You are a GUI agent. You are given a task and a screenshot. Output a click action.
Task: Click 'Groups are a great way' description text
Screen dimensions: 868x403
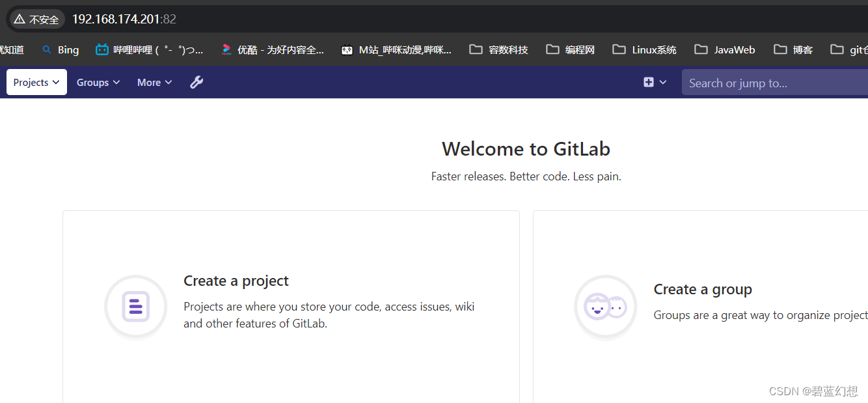tap(761, 315)
